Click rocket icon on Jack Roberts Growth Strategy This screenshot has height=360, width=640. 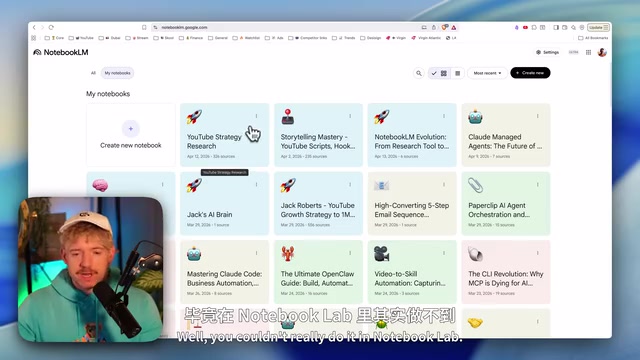click(x=288, y=186)
